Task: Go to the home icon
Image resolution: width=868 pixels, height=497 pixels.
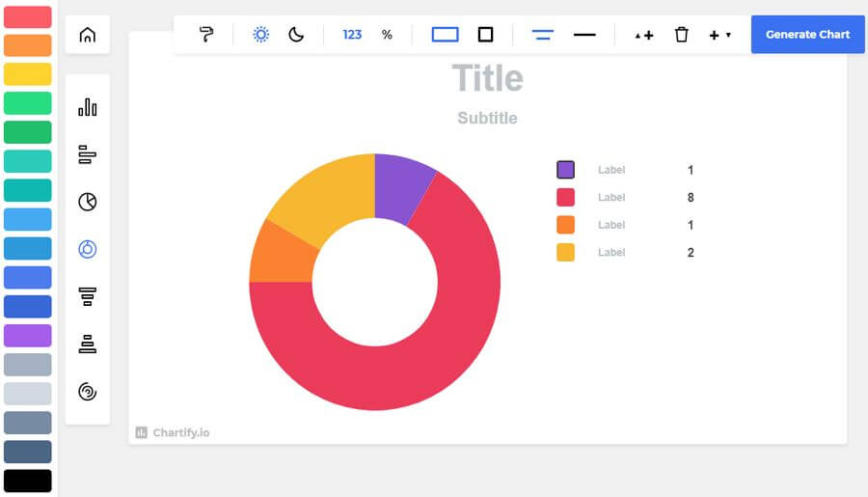Action: [x=88, y=35]
